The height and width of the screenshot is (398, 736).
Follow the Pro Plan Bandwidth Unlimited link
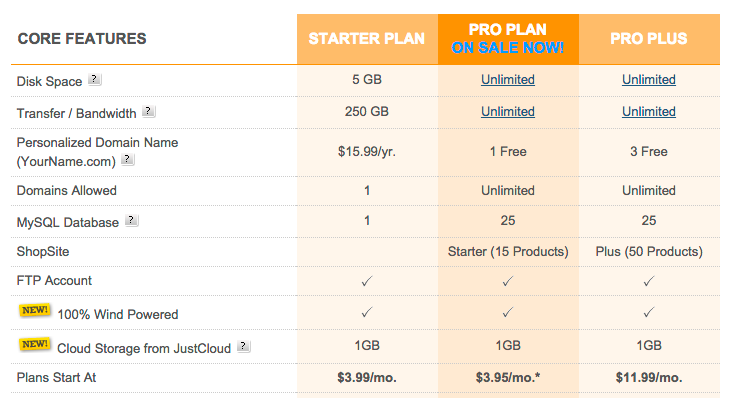coord(508,112)
